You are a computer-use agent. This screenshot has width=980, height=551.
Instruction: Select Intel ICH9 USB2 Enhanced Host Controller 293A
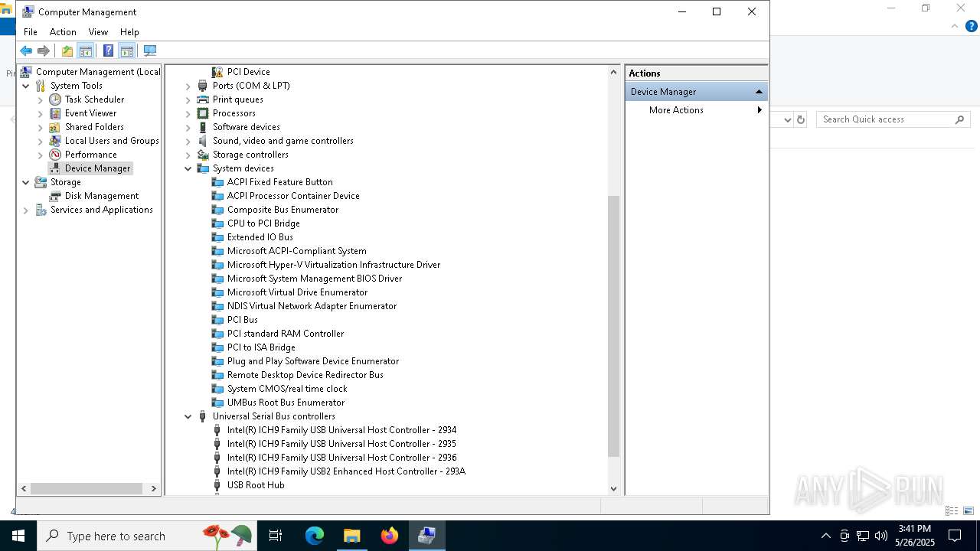[346, 471]
